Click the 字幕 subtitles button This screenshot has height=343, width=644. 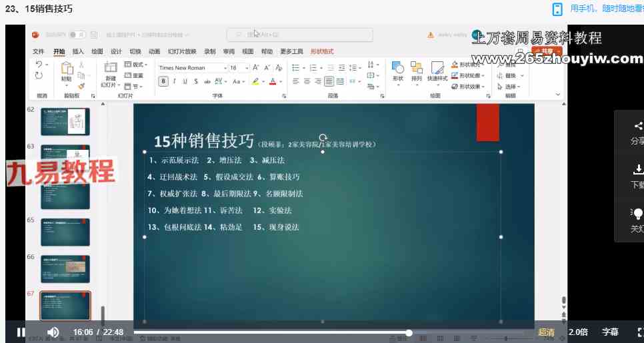(610, 332)
